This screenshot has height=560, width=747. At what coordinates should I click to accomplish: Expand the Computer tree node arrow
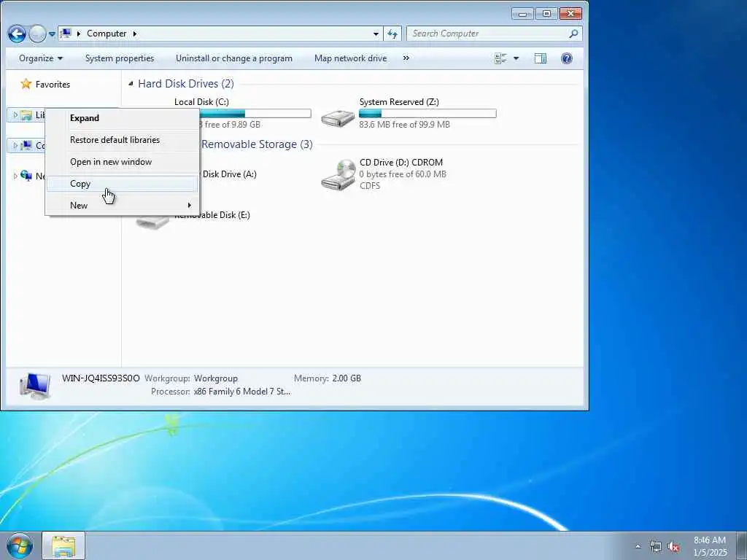coord(15,145)
